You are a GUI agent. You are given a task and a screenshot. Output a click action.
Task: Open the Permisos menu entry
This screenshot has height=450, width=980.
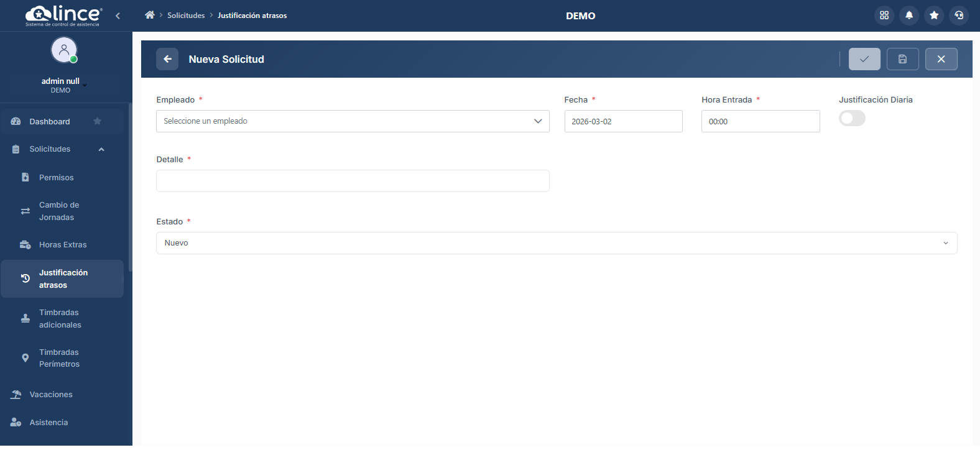point(56,178)
